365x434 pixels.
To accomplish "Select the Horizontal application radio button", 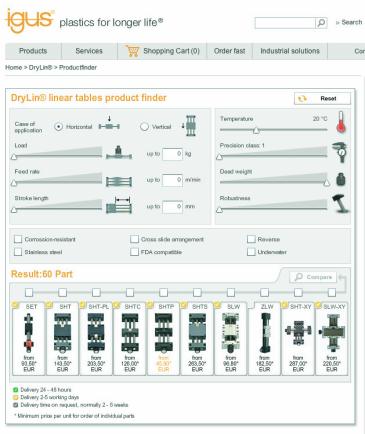I will (58, 127).
